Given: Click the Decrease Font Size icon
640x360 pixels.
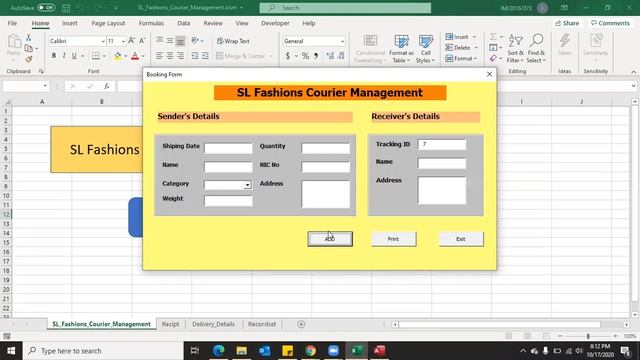Looking at the screenshot, I should point(142,40).
